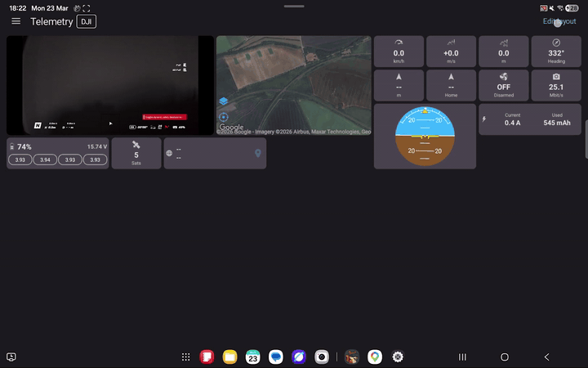Open the recent game app in taskbar
This screenshot has height=368, width=588.
[x=352, y=357]
